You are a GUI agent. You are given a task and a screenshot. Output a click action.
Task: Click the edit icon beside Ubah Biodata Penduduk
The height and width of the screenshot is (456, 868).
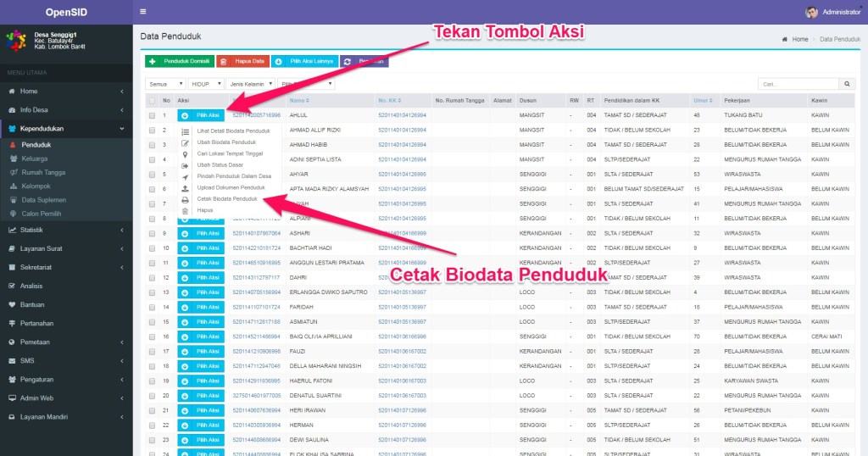pos(186,142)
